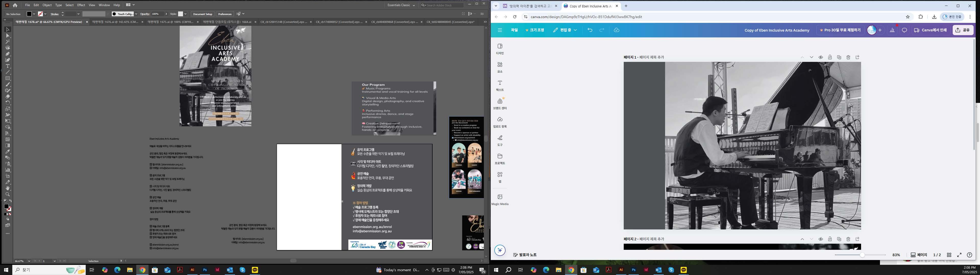Delete page 1 with the trash icon
Screen dimensions: 980x275
click(x=848, y=57)
